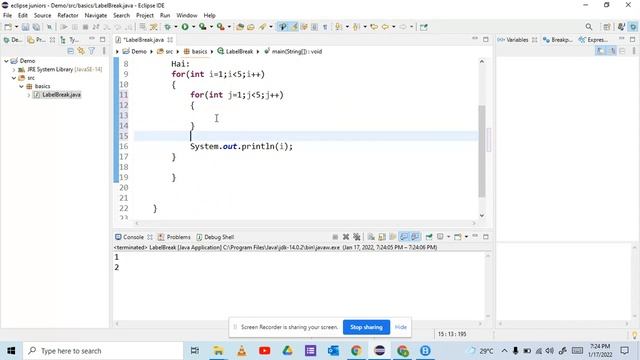Click the filter icon in Package Explorer
Image resolution: width=640 pixels, height=360 pixels.
point(92,51)
